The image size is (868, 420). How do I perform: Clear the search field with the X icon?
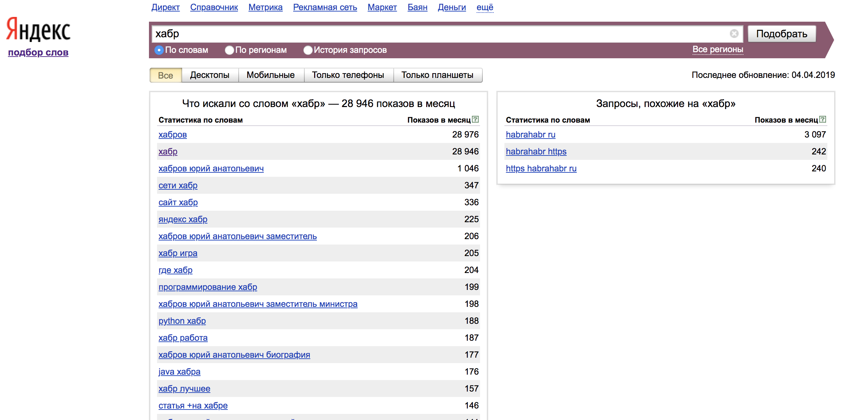click(x=734, y=34)
